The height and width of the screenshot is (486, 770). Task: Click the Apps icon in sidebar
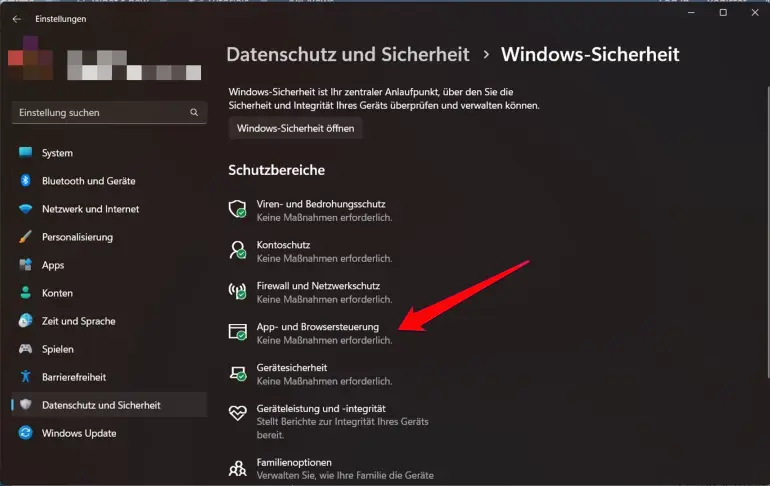pos(26,265)
